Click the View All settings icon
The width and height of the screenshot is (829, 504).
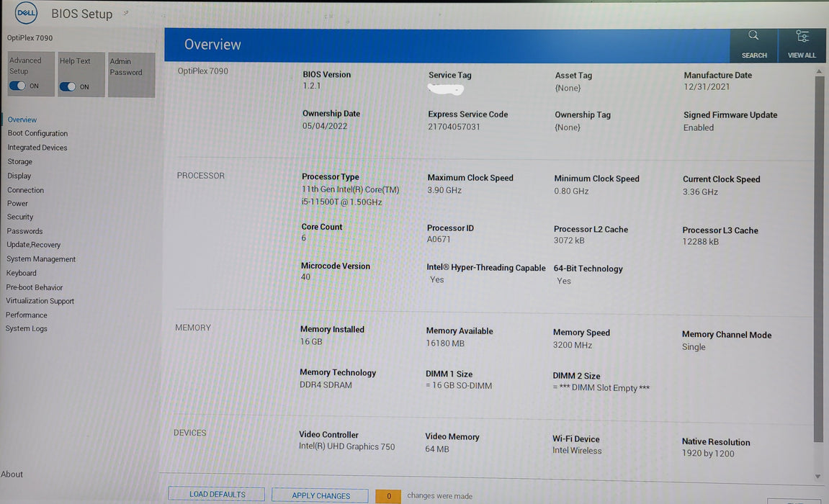802,37
